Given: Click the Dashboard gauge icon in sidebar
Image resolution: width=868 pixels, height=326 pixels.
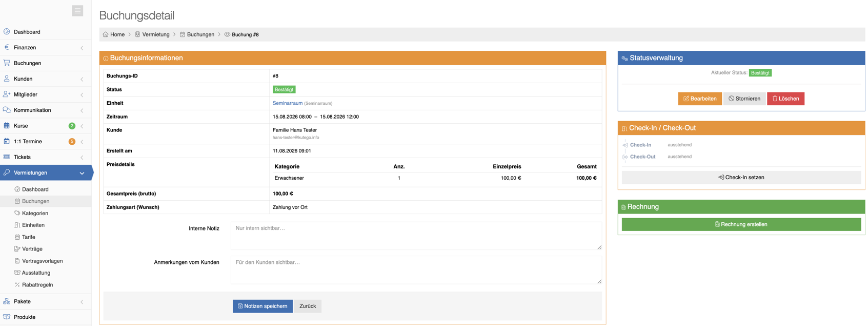Looking at the screenshot, I should pyautogui.click(x=7, y=32).
